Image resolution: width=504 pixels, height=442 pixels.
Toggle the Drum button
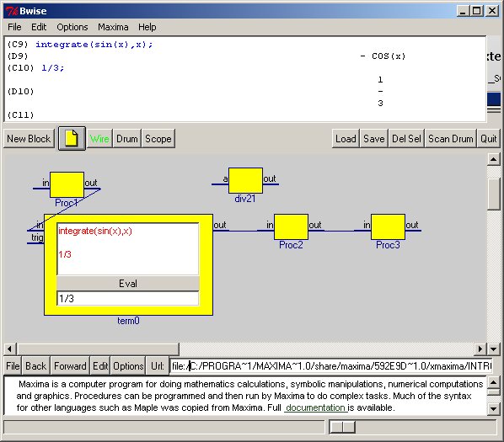[x=127, y=139]
